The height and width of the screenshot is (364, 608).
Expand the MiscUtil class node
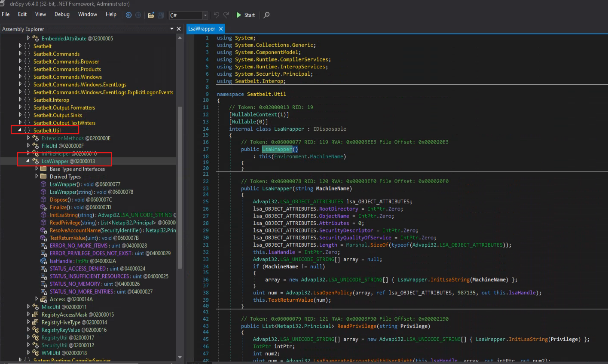point(28,307)
